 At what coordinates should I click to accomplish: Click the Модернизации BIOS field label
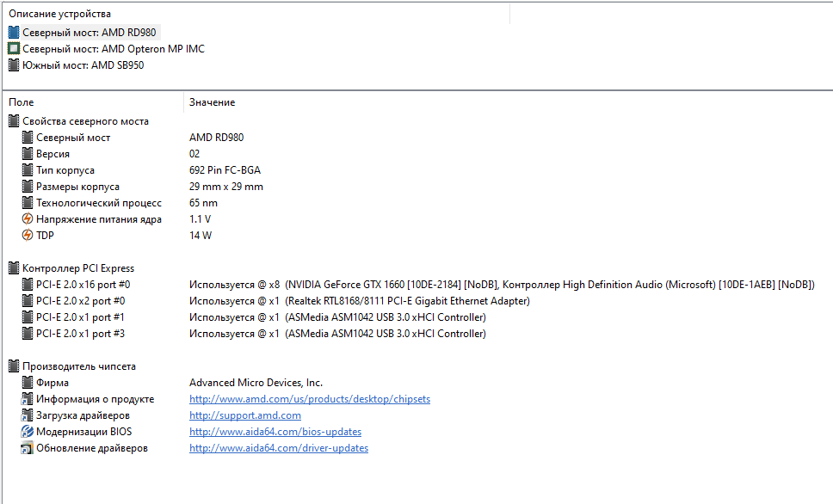click(x=84, y=432)
